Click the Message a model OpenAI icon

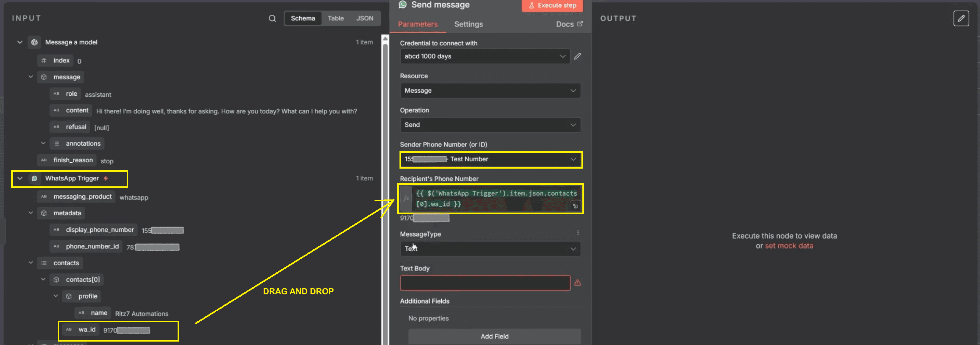pos(34,42)
